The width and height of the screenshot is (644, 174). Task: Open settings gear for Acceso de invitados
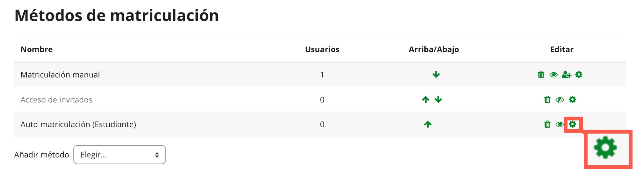pos(572,100)
